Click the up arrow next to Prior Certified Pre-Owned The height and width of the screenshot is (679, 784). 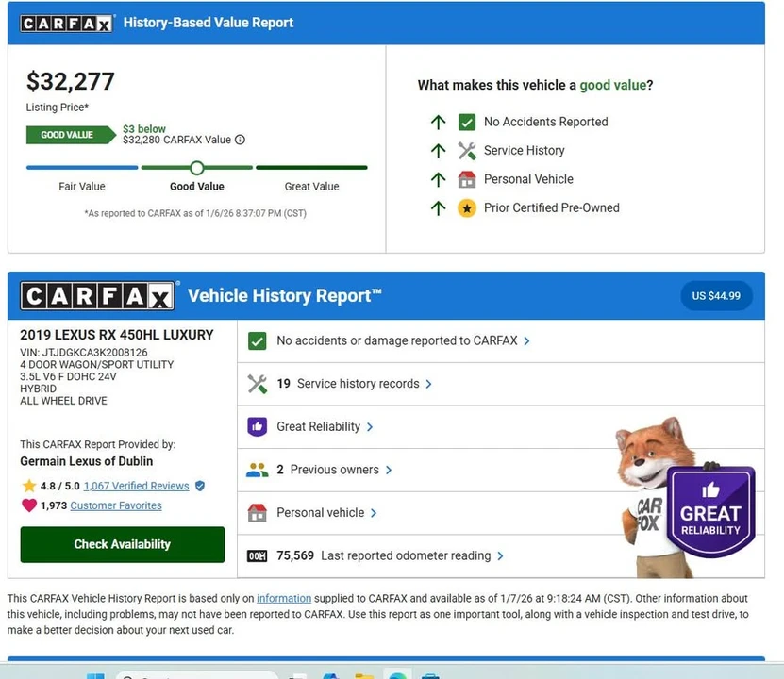pos(439,207)
